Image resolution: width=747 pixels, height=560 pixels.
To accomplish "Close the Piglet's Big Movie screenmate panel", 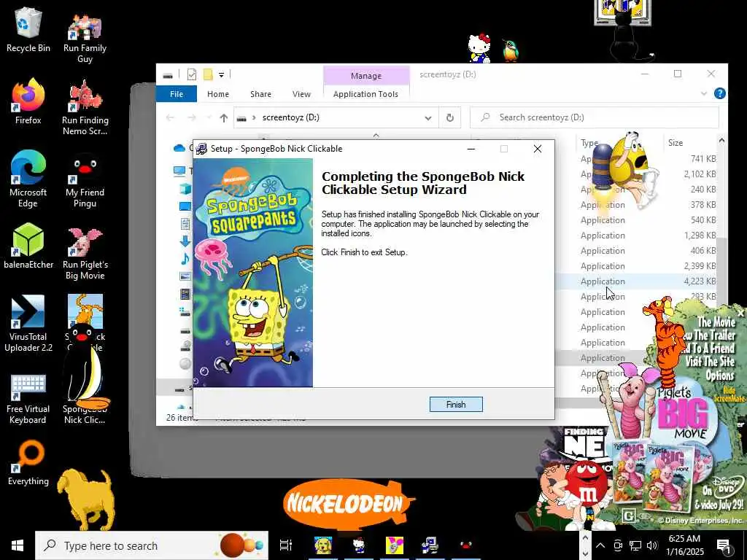I will pos(741,313).
